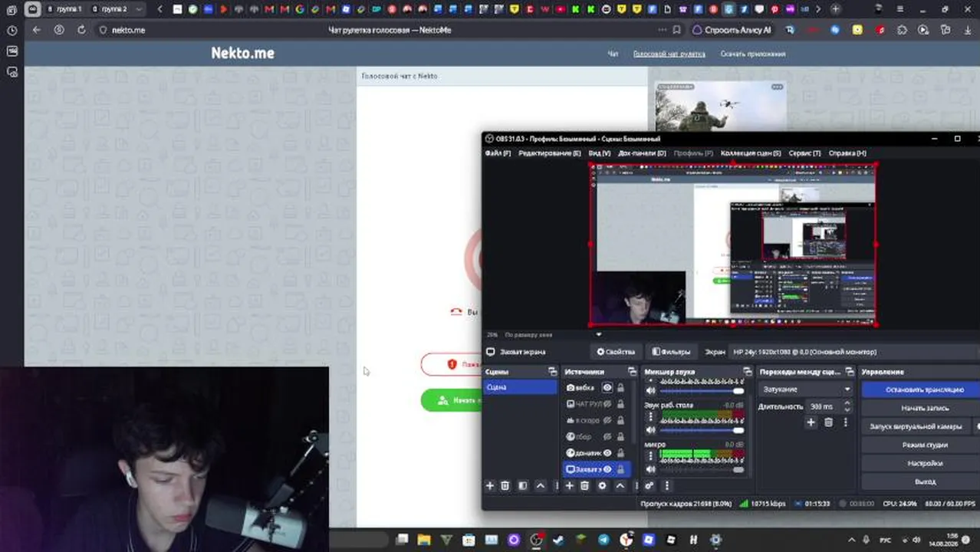Remove scene transition with trash icon
Screen dimensions: 980x552
click(828, 422)
